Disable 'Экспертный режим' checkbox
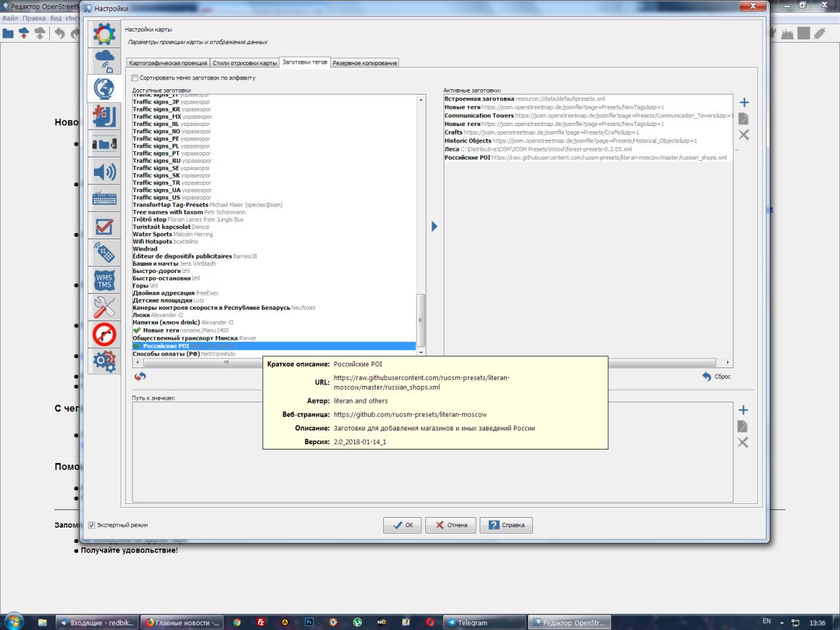 92,525
